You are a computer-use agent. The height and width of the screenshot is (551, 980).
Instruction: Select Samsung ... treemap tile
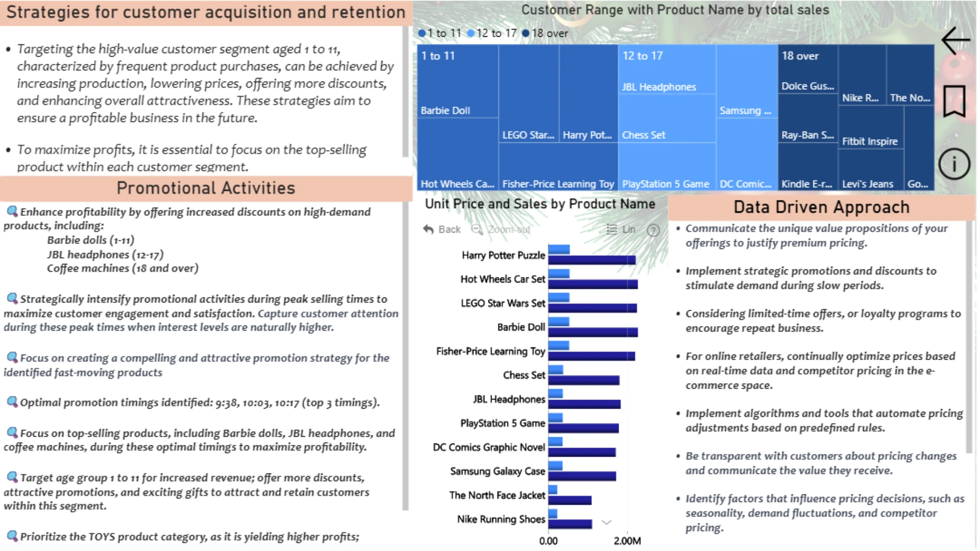(747, 82)
